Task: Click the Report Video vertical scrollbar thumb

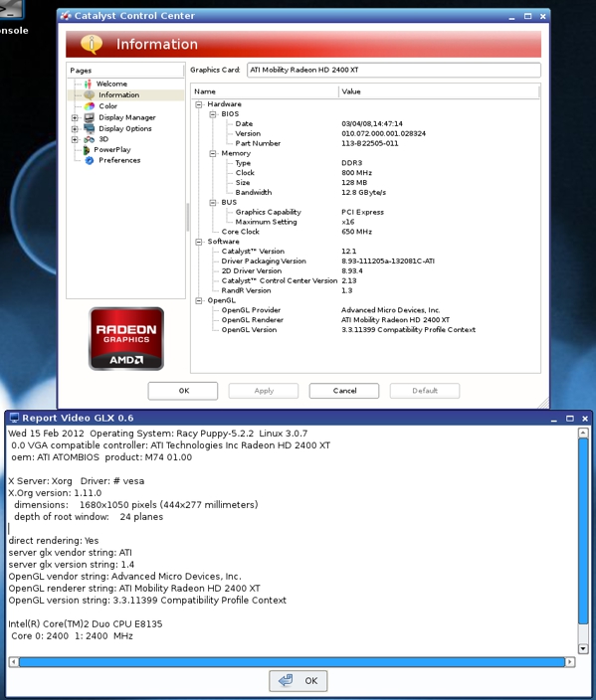Action: click(x=583, y=531)
